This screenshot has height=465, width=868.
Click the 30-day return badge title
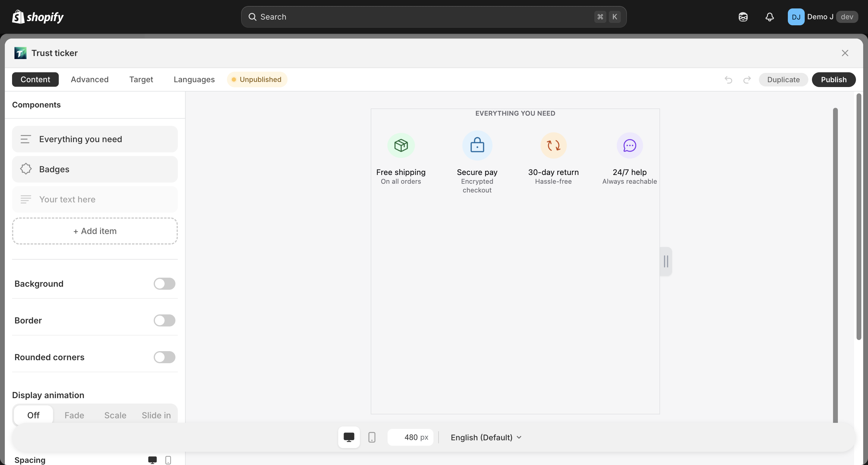(x=553, y=172)
